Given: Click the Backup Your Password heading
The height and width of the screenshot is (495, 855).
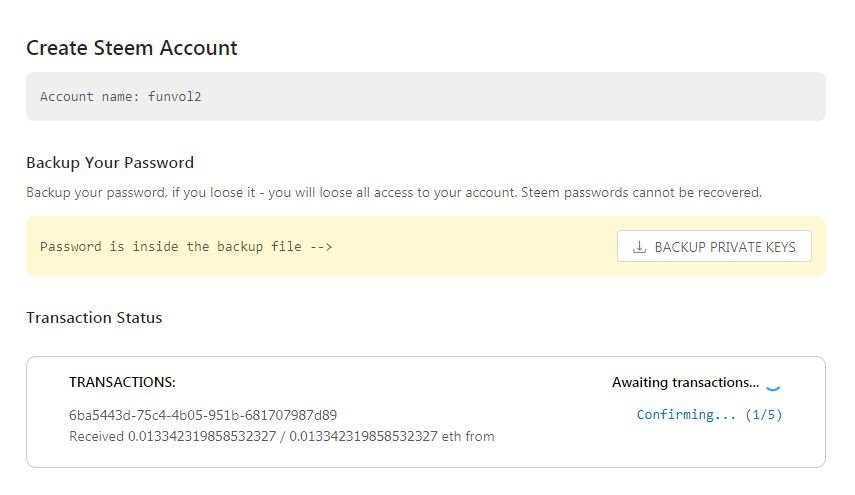Looking at the screenshot, I should tap(110, 162).
